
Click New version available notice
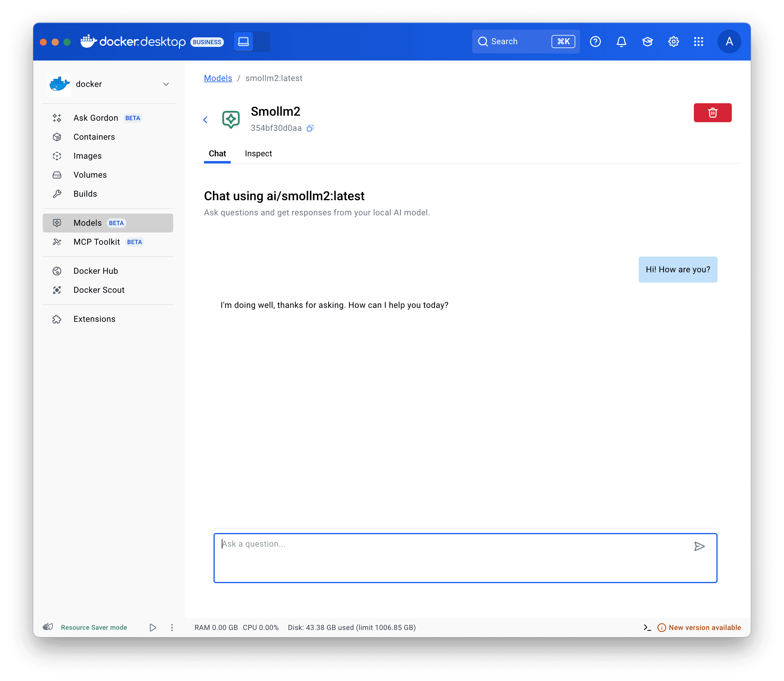click(704, 627)
